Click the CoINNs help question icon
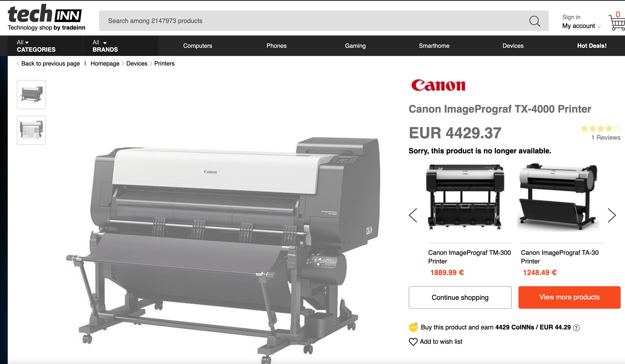The height and width of the screenshot is (364, 625). point(576,328)
